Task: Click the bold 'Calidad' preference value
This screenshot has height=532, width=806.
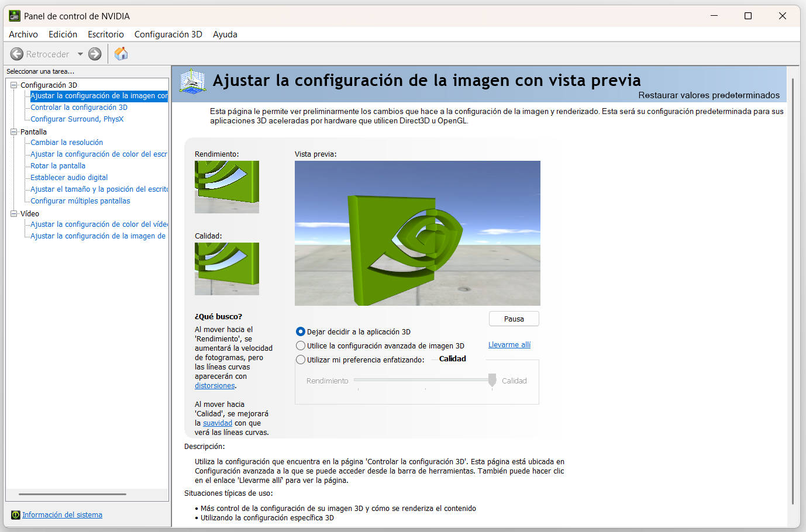Action: [x=453, y=359]
